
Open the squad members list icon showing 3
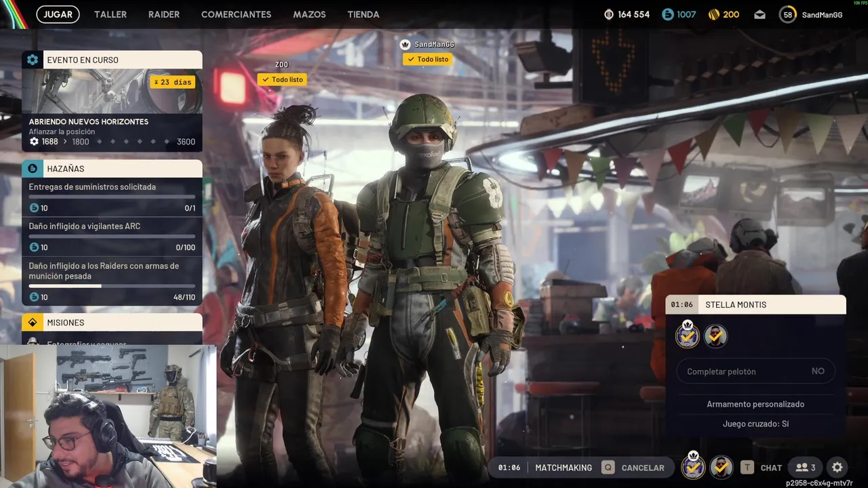tap(806, 468)
